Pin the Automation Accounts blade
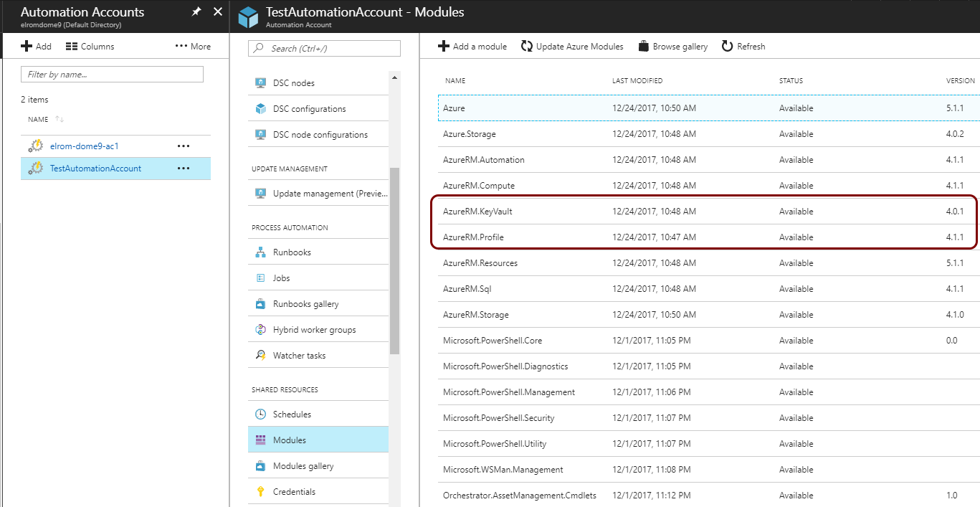The width and height of the screenshot is (980, 507). (x=196, y=12)
